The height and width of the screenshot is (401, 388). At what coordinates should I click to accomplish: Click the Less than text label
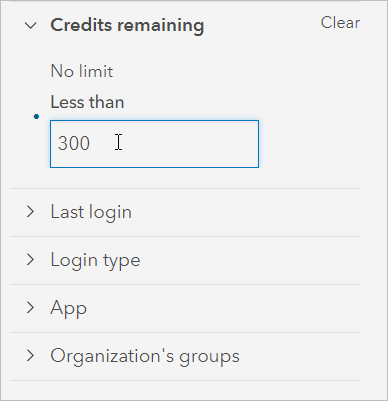[87, 102]
